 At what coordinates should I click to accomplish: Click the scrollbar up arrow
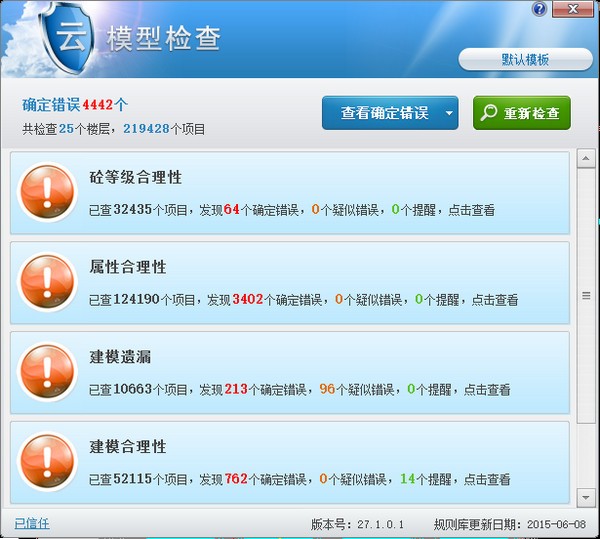(586, 158)
